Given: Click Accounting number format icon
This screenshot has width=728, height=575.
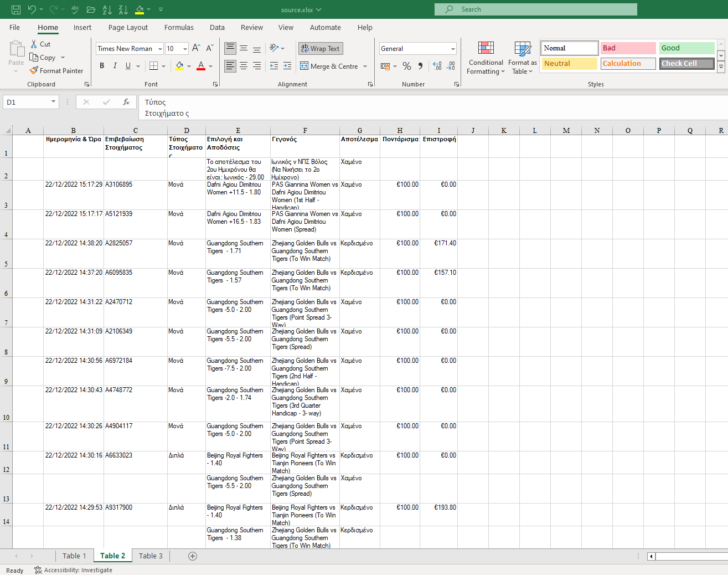Looking at the screenshot, I should coord(385,66).
